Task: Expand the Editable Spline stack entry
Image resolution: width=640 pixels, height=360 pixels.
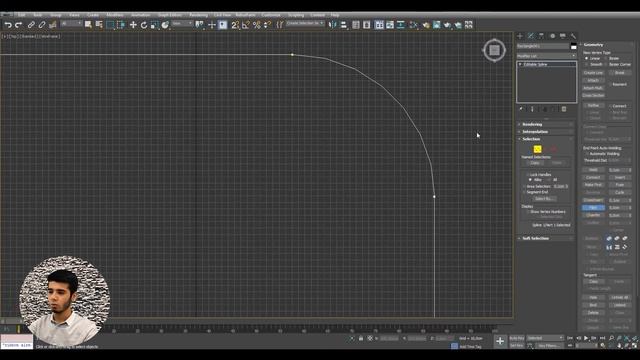Action: coord(520,64)
